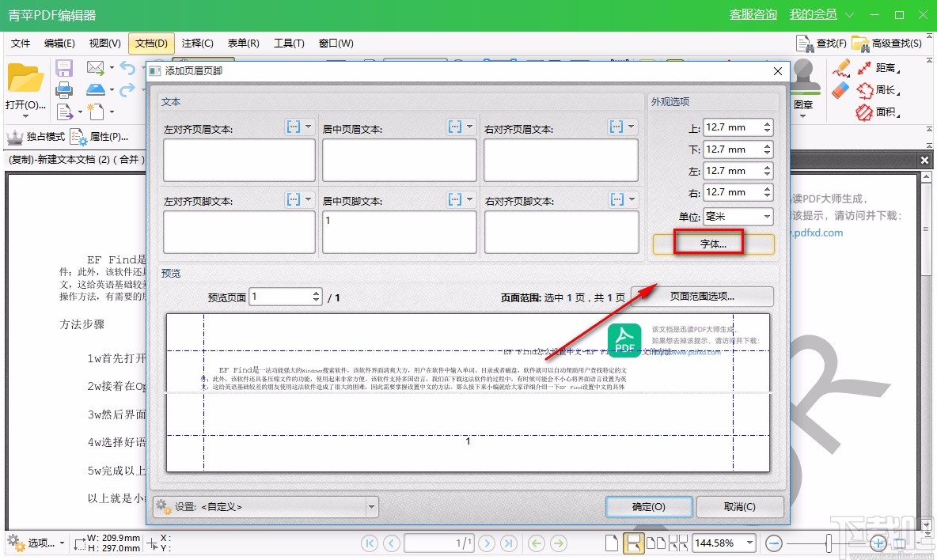Enable single page view layout
Screen dimensions: 937x560
tap(610, 543)
